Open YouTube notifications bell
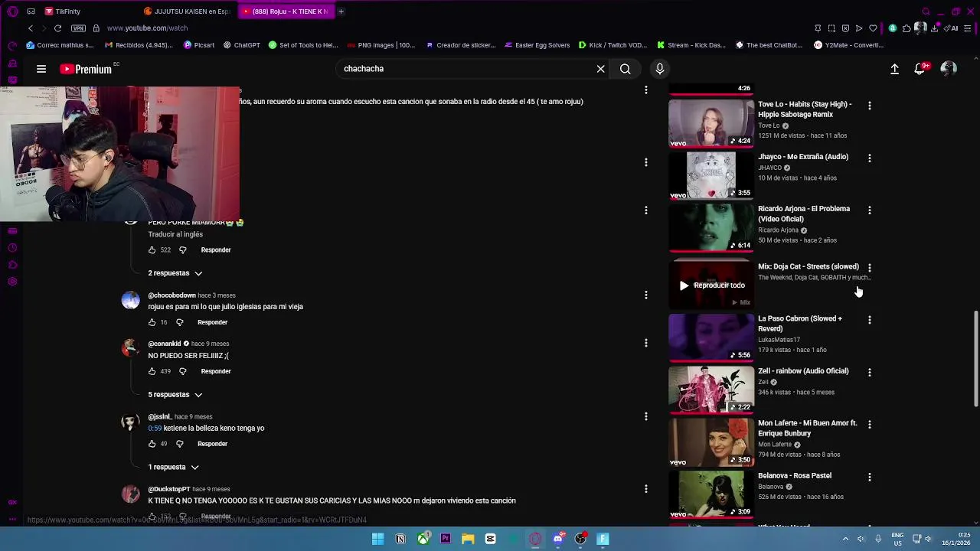The image size is (980, 551). pos(920,69)
